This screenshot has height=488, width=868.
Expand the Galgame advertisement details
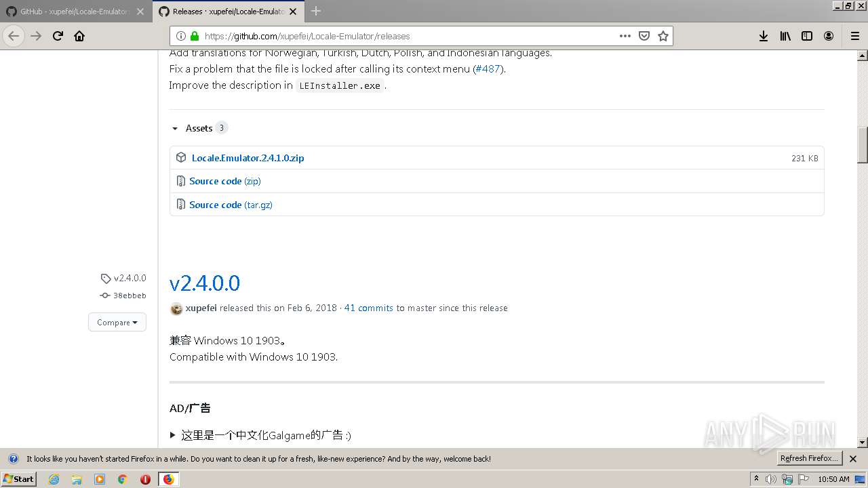coord(260,435)
